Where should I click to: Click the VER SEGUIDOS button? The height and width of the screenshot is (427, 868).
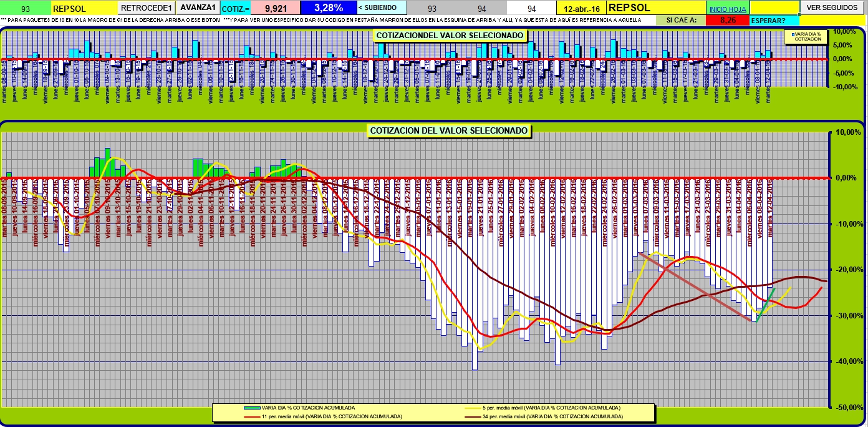click(x=831, y=7)
